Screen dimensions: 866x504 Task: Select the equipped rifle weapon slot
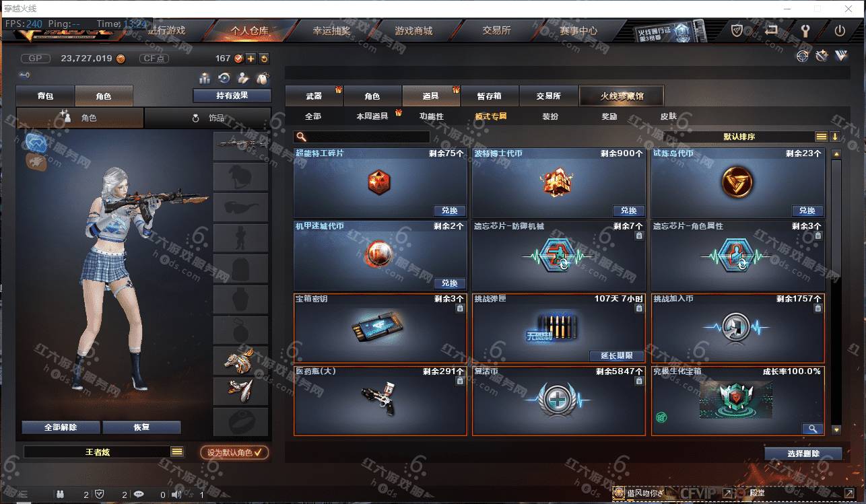click(241, 145)
